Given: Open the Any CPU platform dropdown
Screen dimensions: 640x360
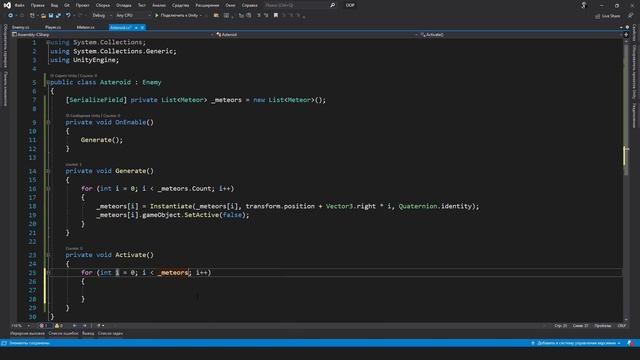Looking at the screenshot, I should coord(133,16).
